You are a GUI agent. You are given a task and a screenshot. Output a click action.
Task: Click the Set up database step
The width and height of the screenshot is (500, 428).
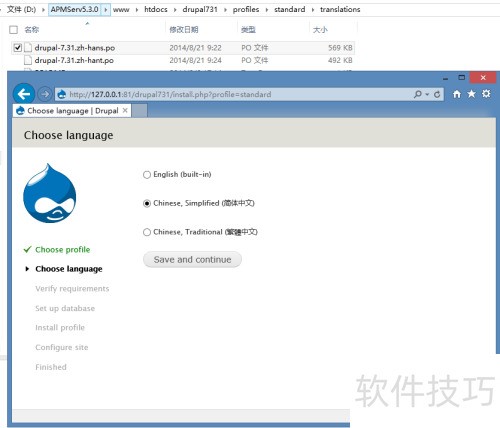[65, 308]
